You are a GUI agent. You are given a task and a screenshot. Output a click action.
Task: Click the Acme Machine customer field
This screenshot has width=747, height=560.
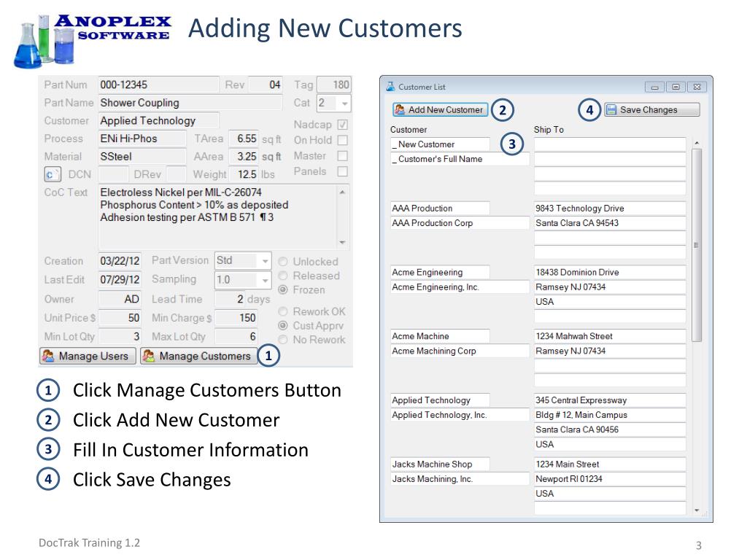click(440, 336)
